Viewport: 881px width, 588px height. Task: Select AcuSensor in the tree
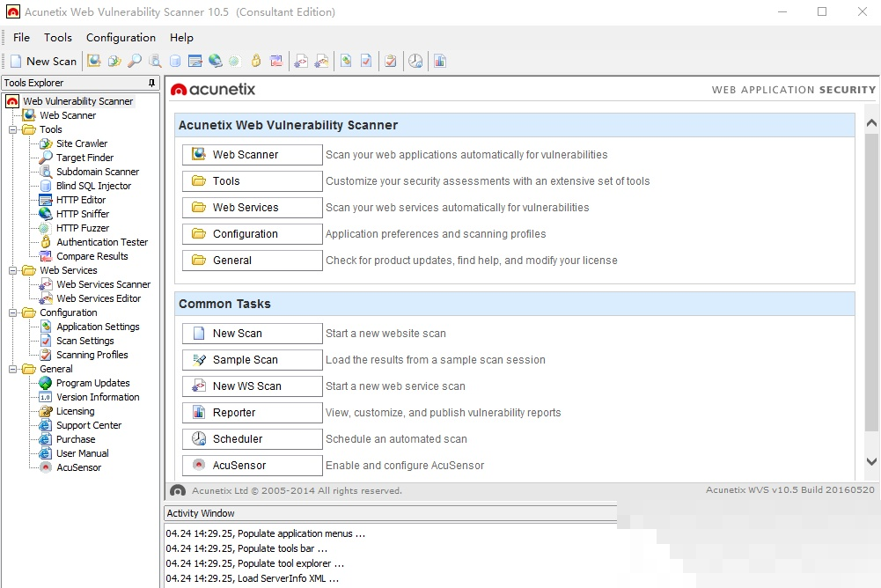pyautogui.click(x=78, y=467)
